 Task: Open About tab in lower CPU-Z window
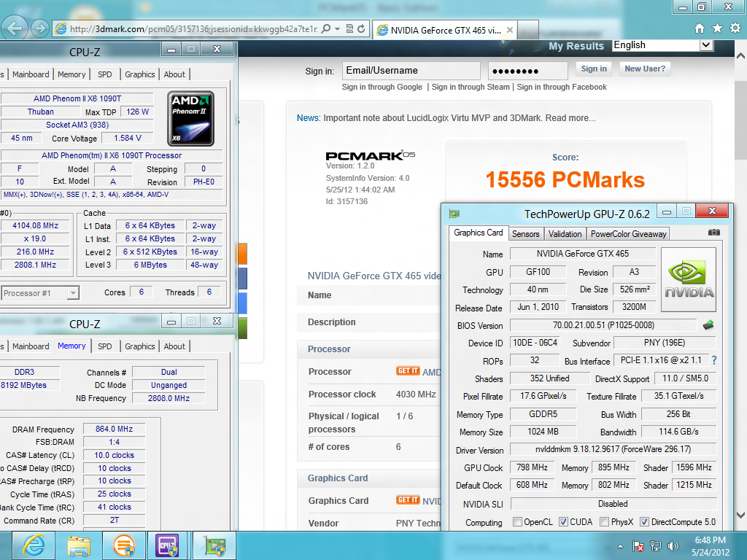click(174, 346)
